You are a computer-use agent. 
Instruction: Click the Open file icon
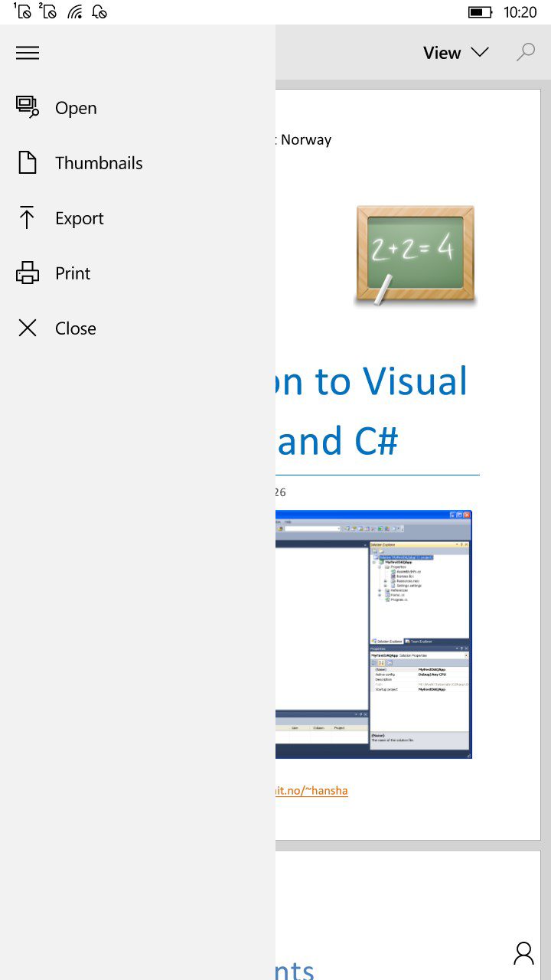click(28, 108)
